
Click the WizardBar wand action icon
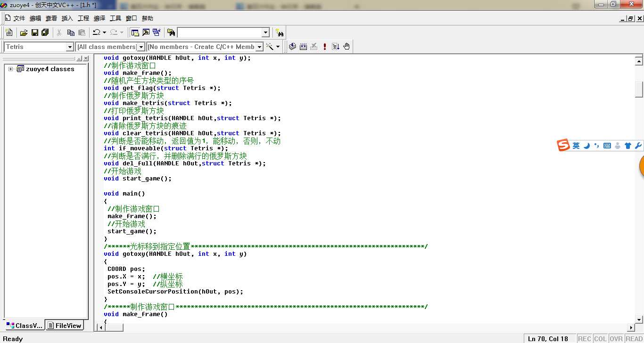click(270, 47)
